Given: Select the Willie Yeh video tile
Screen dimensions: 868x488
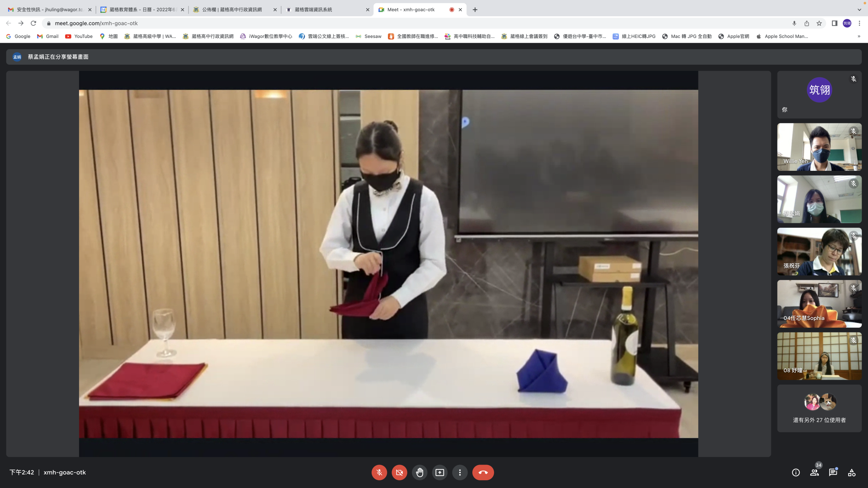Looking at the screenshot, I should pyautogui.click(x=819, y=147).
